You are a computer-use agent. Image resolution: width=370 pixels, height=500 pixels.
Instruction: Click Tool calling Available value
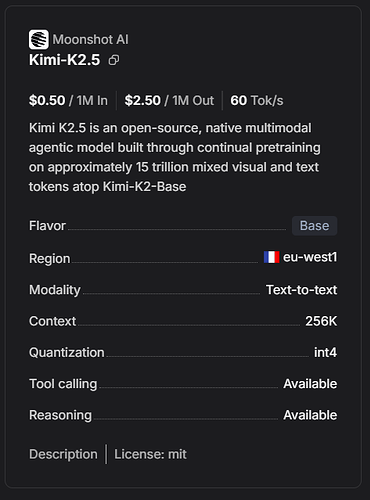click(310, 384)
